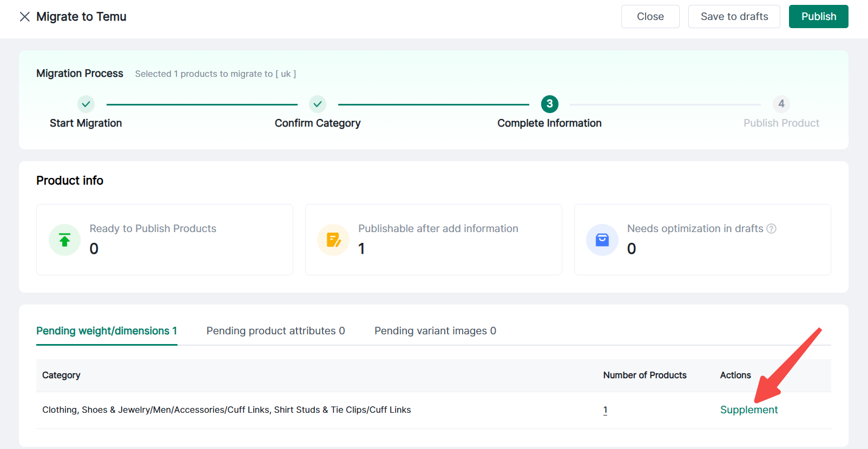The image size is (868, 449).
Task: Click the product count number 1 link
Action: pyautogui.click(x=605, y=410)
